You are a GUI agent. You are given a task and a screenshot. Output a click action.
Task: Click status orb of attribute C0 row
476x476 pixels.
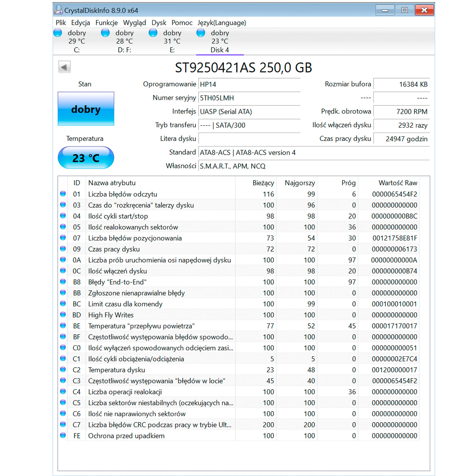pos(63,347)
